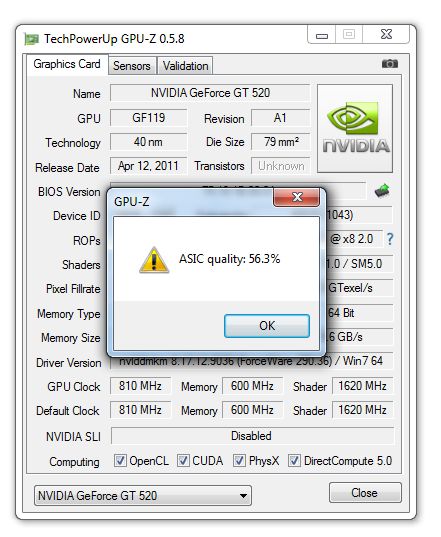Click the NVIDIA logo image

pos(355,128)
